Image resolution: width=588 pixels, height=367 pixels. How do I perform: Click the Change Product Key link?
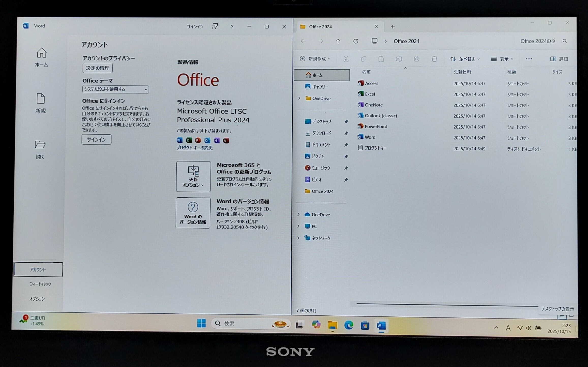tap(194, 148)
